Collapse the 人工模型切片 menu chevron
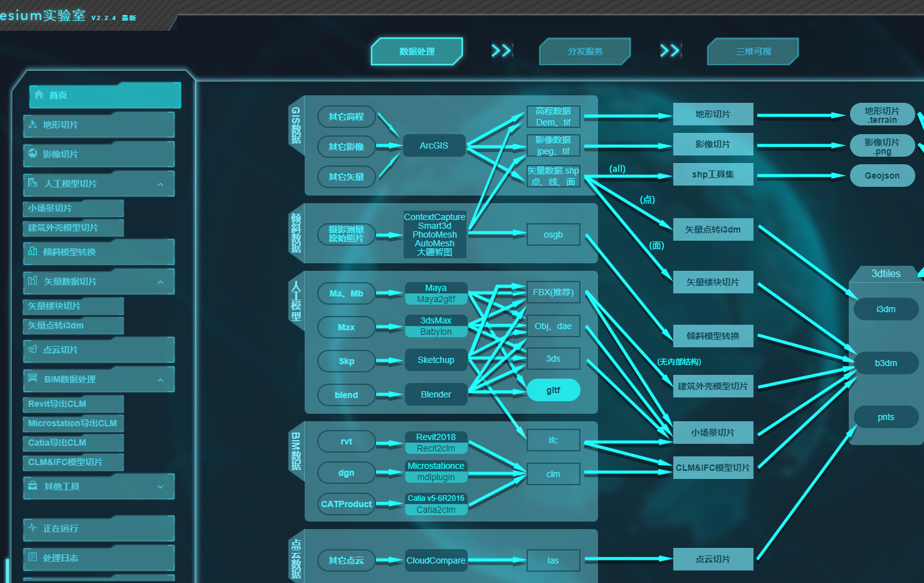This screenshot has width=924, height=583. click(160, 184)
